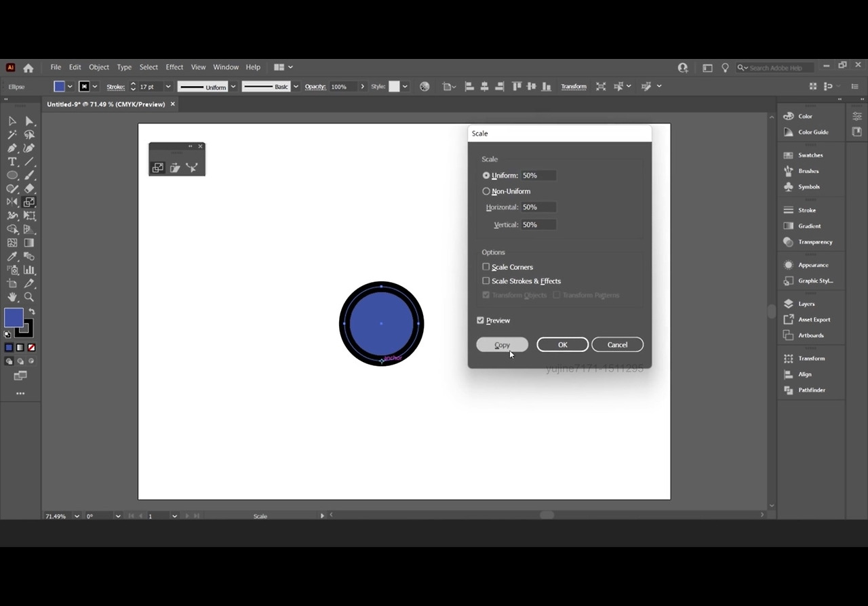868x606 pixels.
Task: Select the Non-Uniform radio button
Action: pyautogui.click(x=486, y=191)
